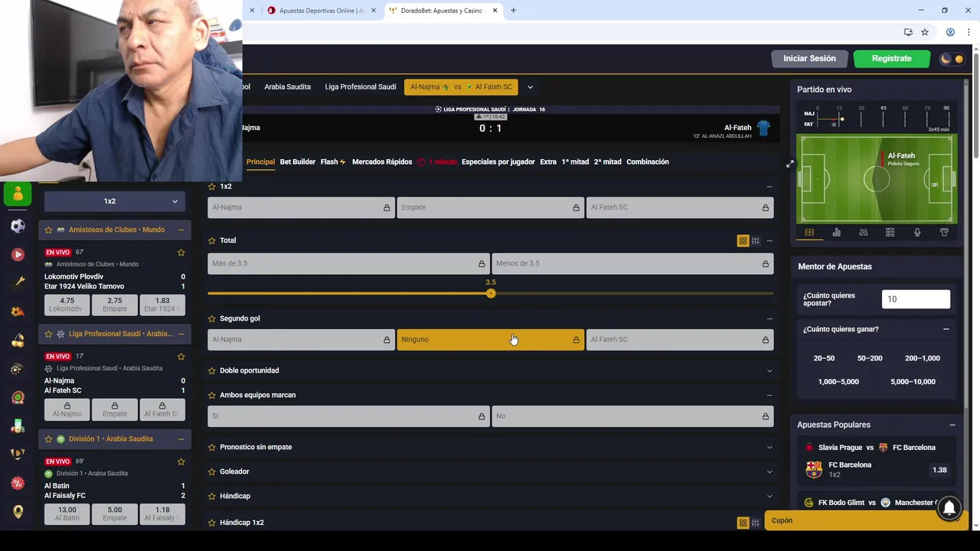Image resolution: width=980 pixels, height=551 pixels.
Task: Select the 5,000–10,000 winnings range
Action: (913, 382)
